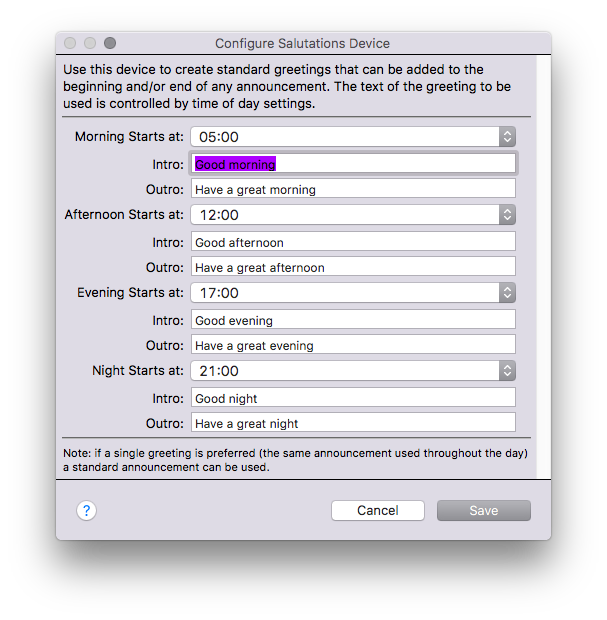Screen dimensions: 607x620
Task: Open the Night Starts at dropdown
Action: (x=353, y=370)
